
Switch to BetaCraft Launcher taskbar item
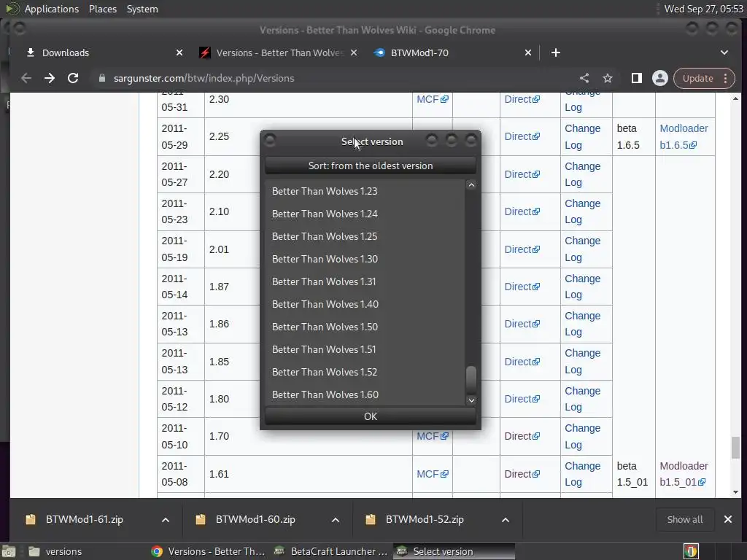coord(332,551)
